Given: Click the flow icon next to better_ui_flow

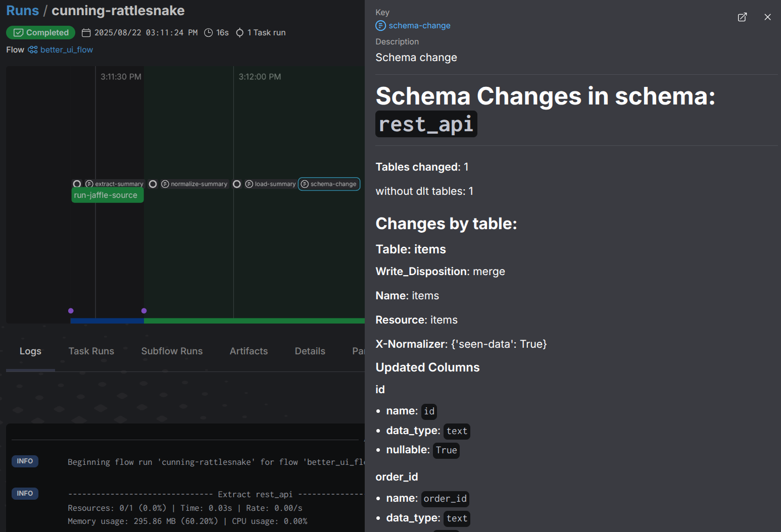Looking at the screenshot, I should pos(33,49).
